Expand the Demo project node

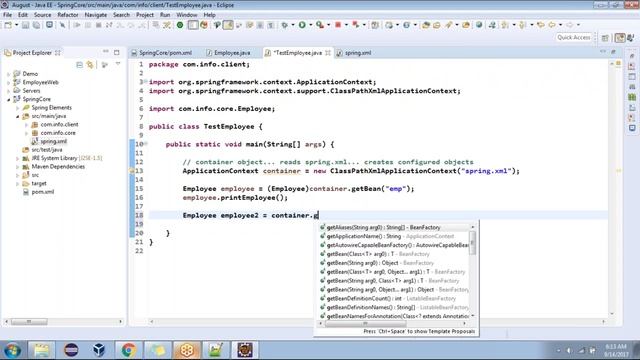tap(9, 74)
